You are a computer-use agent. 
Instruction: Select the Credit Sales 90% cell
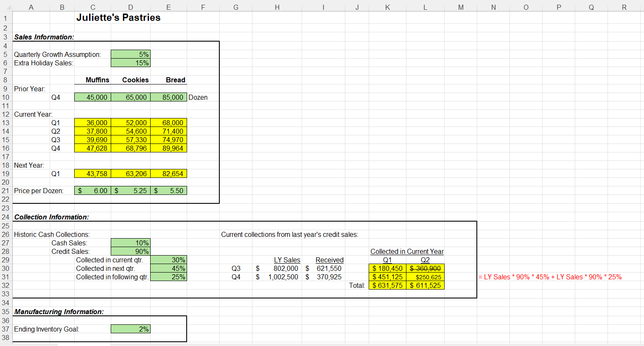point(131,251)
